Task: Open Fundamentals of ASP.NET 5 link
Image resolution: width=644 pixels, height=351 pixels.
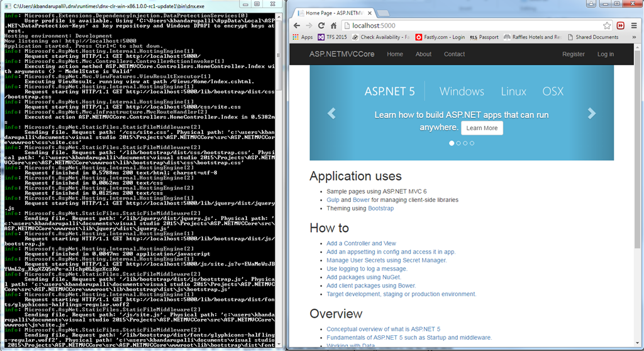Action: click(409, 337)
